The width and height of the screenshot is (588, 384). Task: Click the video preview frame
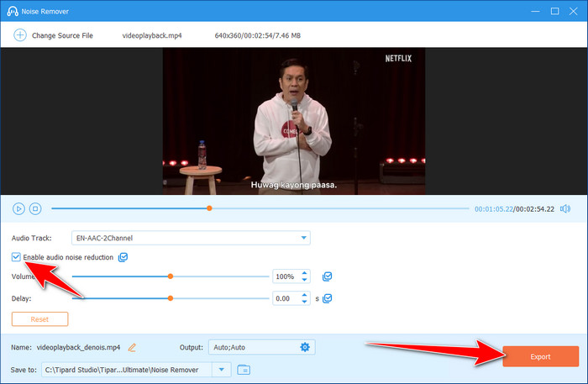[x=294, y=121]
